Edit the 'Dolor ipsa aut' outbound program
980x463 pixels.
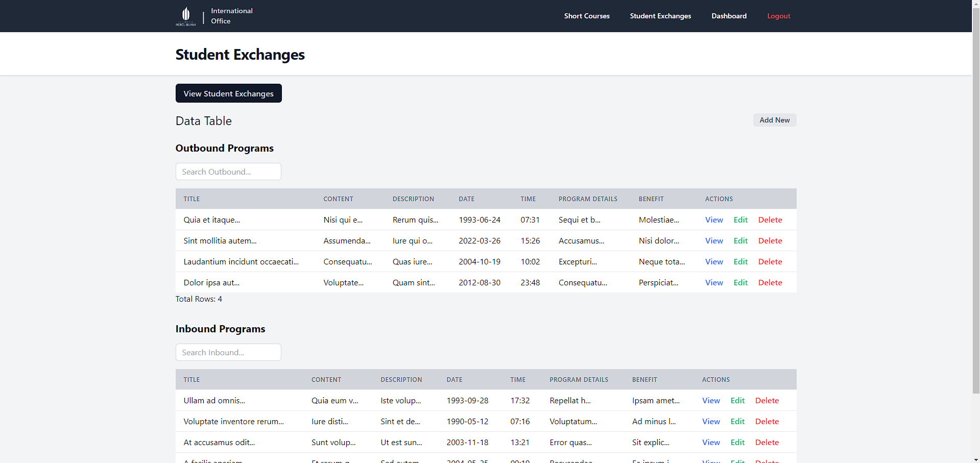(740, 282)
